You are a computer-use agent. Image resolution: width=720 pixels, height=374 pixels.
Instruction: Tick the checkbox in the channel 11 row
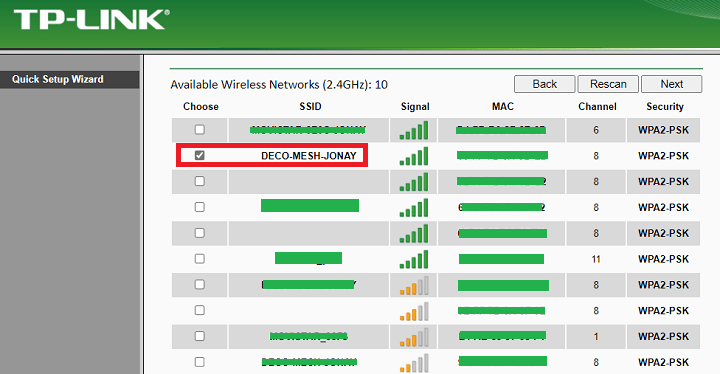[199, 259]
